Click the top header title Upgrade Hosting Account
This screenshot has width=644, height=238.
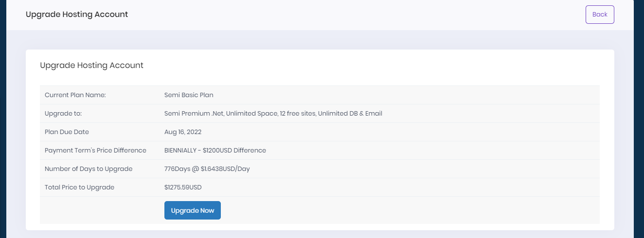77,15
